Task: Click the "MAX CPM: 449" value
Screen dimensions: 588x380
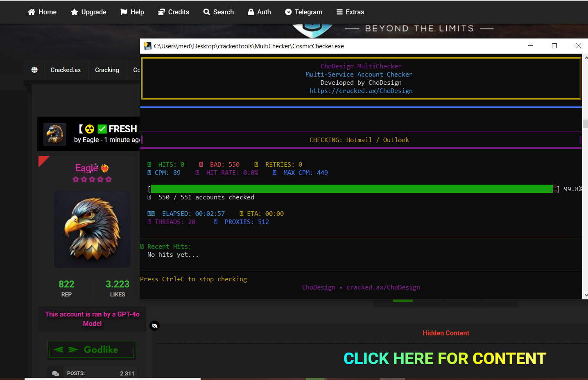Action: click(306, 173)
